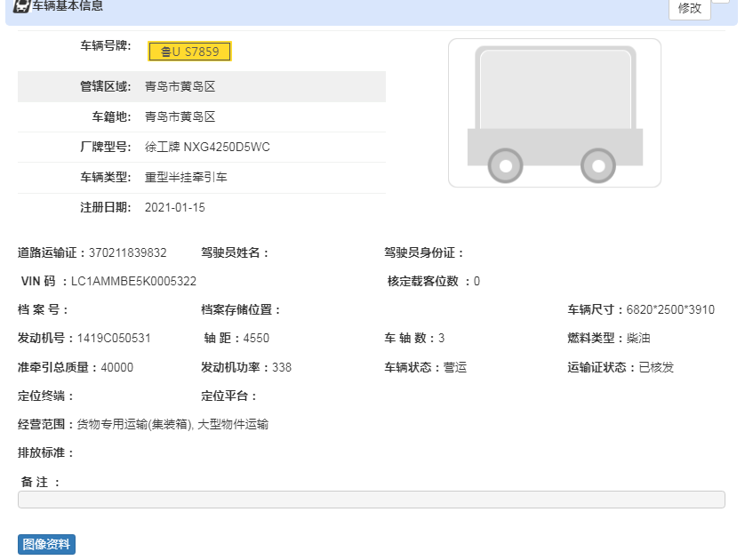Click the truck placeholder image
Screen dimensions: 745x560
554,113
